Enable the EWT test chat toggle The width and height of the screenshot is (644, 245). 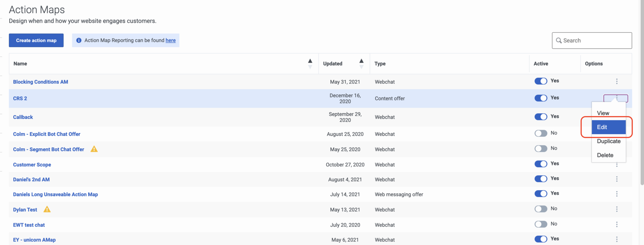(x=541, y=224)
